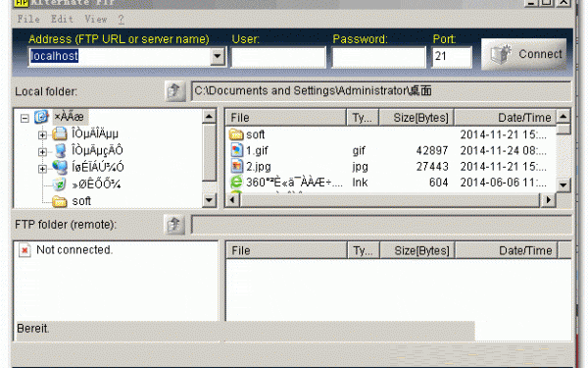Expand the ÎÒµÄµçÄÔ tree node

42,152
